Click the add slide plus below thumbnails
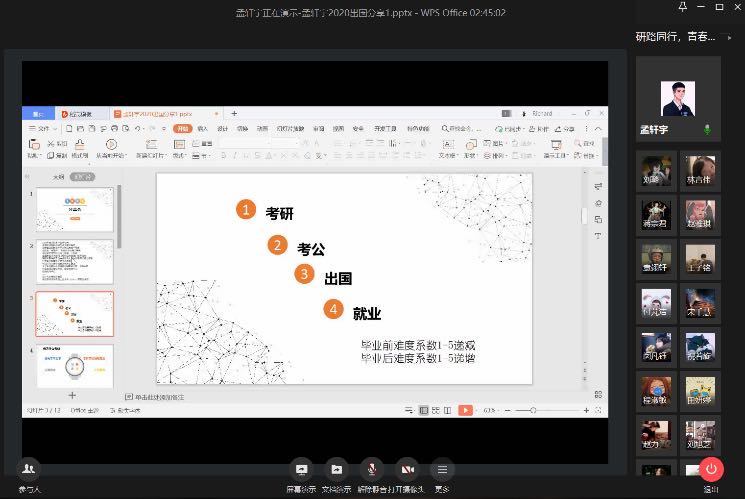The width and height of the screenshot is (745, 499). click(x=72, y=395)
